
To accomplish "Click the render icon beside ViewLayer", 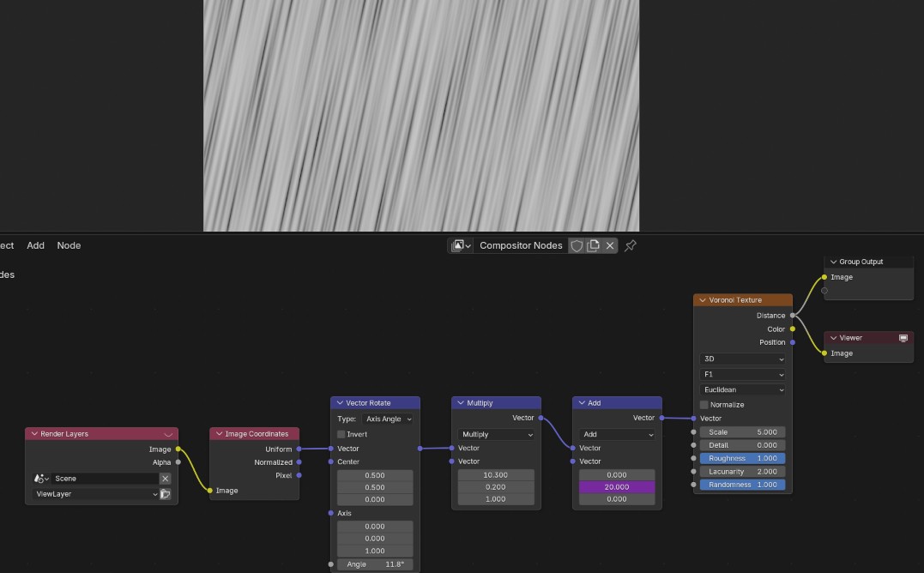I will pyautogui.click(x=165, y=494).
